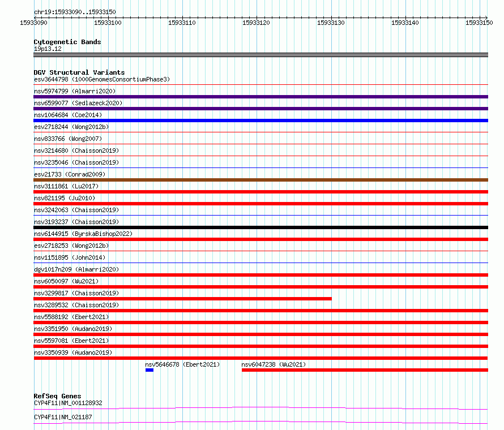This screenshot has height=430, width=504.
Task: Click the purple nsv6599077 feature bar
Action: pos(261,109)
